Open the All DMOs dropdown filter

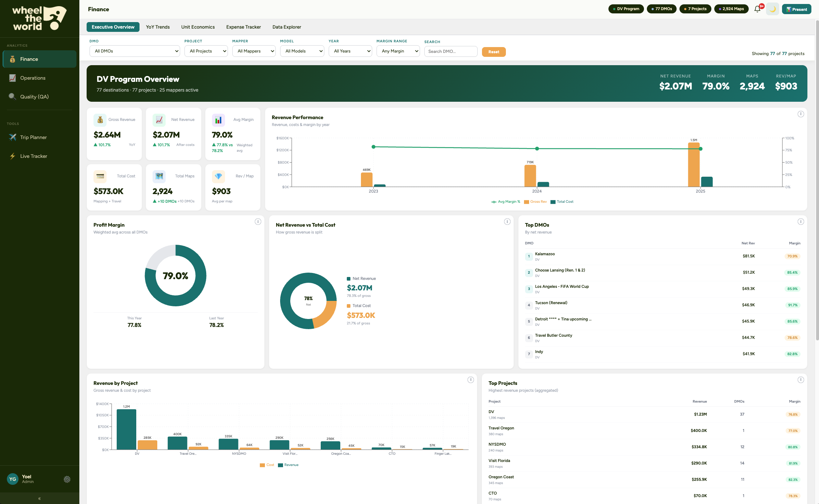coord(134,51)
